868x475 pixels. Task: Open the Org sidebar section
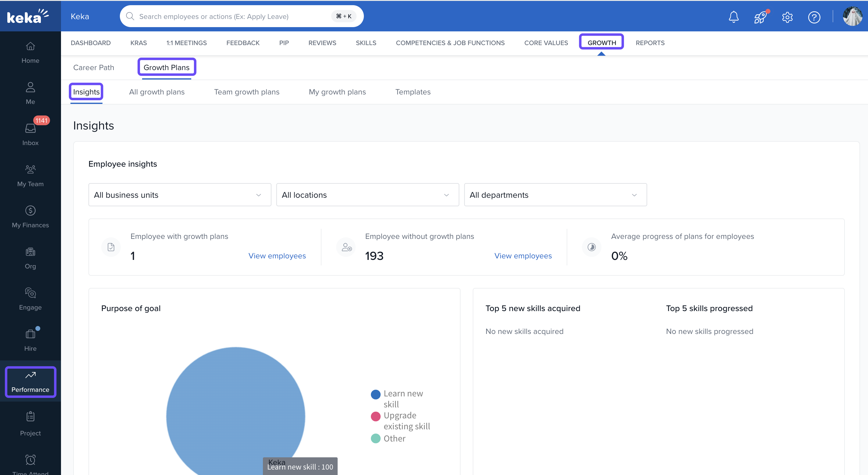30,257
